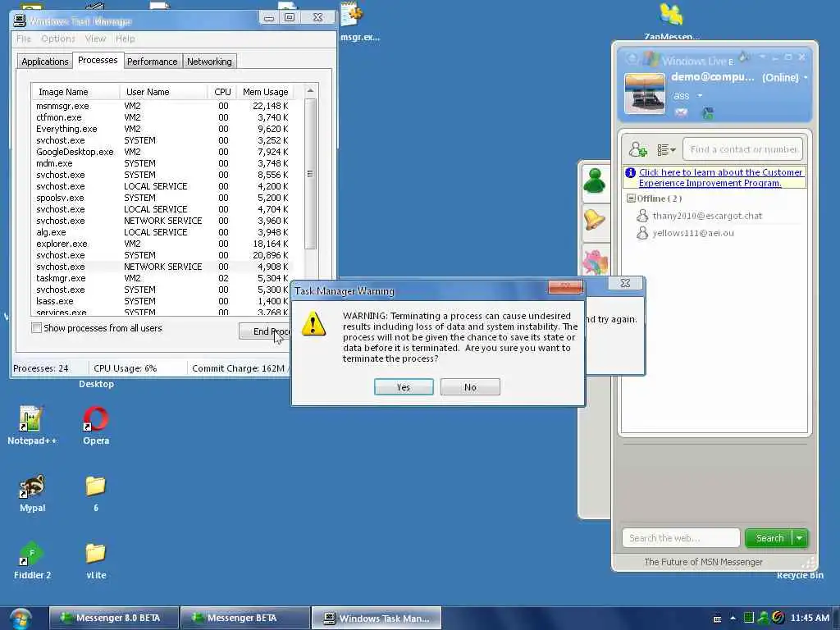Select the explorer.exe process row
Image resolution: width=840 pixels, height=630 pixels.
pos(162,243)
